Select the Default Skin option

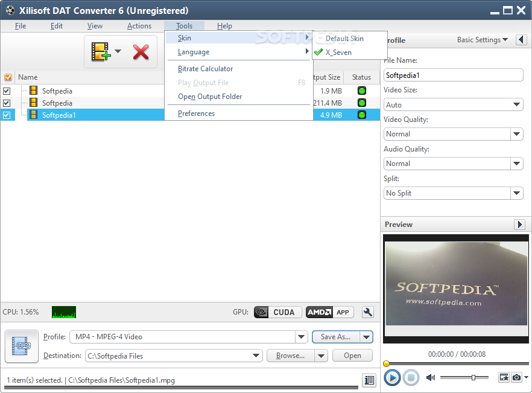tap(349, 39)
